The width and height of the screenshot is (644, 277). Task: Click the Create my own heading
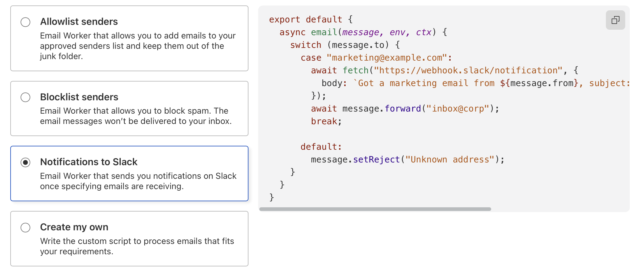74,227
